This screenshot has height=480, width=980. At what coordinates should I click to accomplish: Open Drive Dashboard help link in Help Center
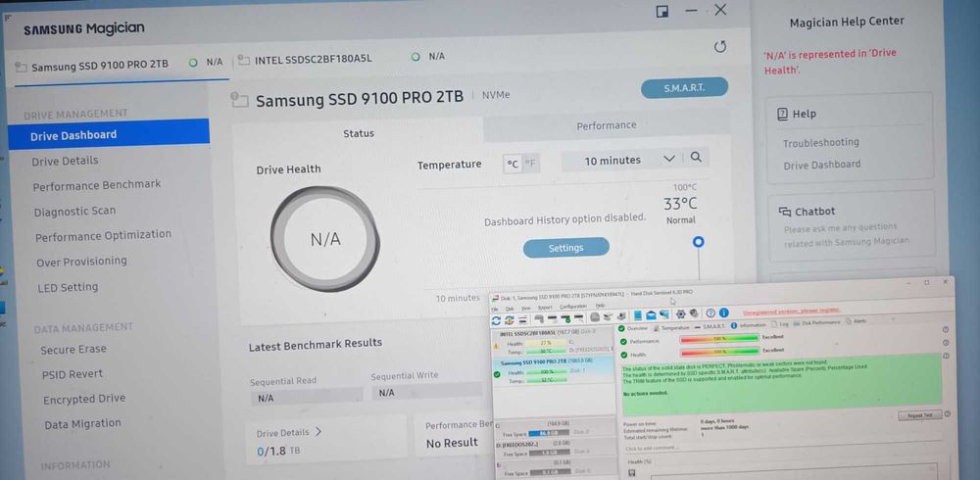tap(822, 165)
